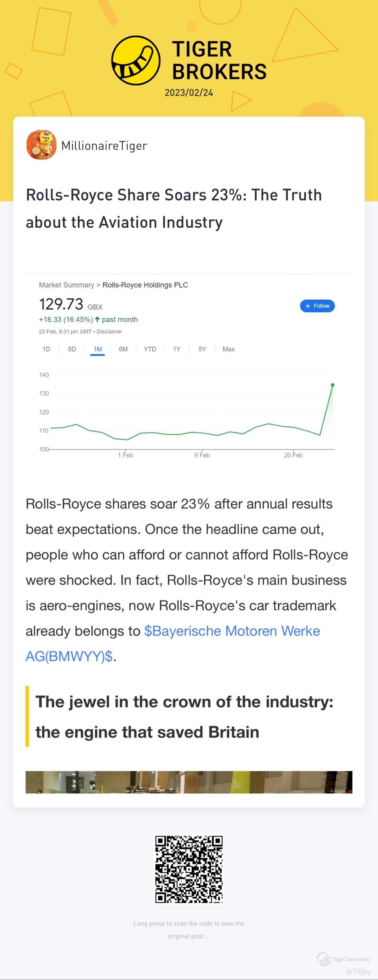
Task: Open the engine photo thumbnail
Action: pos(189,782)
